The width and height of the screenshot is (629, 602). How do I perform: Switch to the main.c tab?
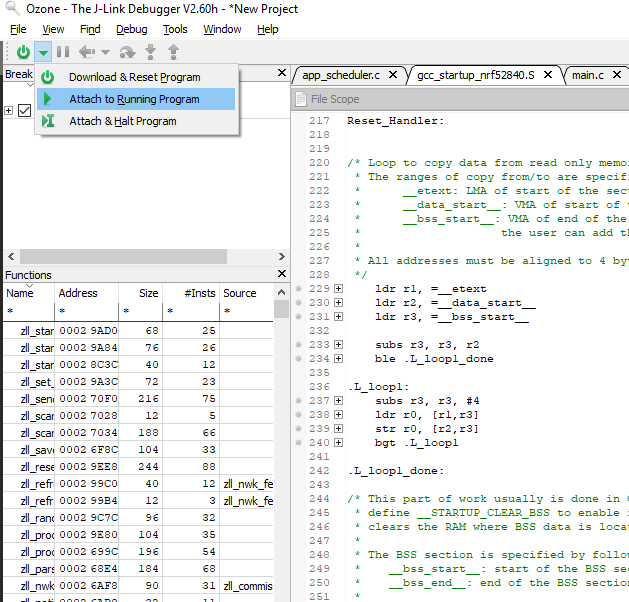tap(588, 75)
